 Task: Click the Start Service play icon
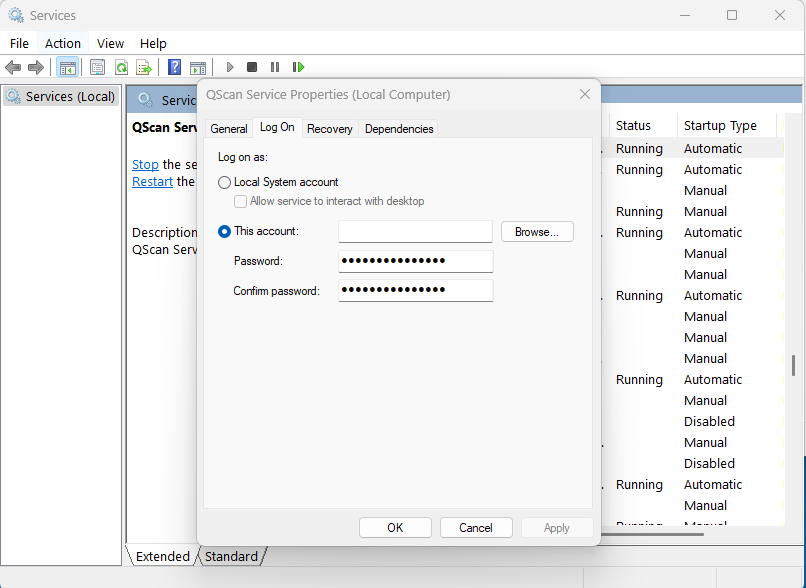point(230,67)
